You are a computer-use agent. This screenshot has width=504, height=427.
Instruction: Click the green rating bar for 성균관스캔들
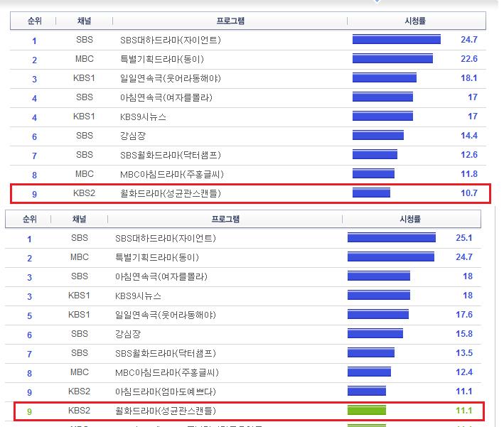[x=366, y=410]
